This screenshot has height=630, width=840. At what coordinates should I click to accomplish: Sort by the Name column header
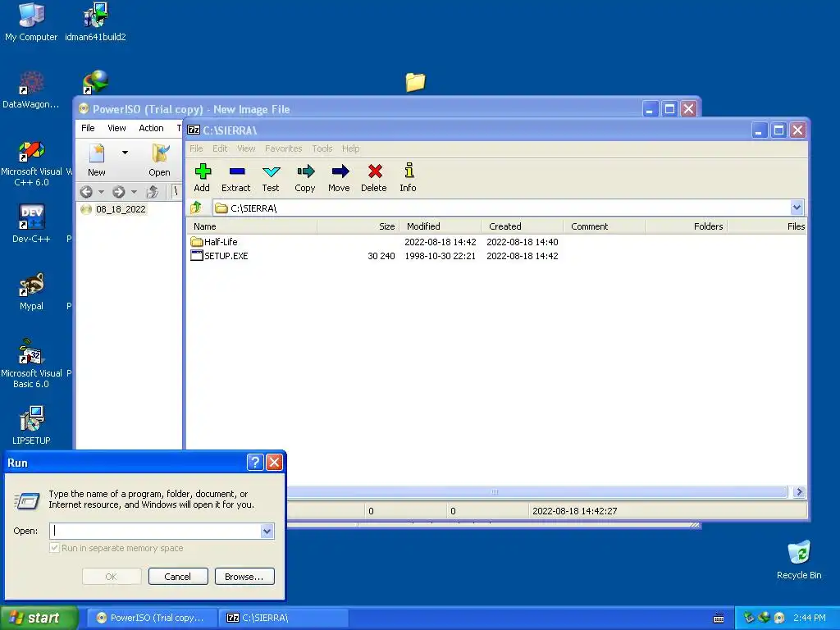tap(252, 226)
